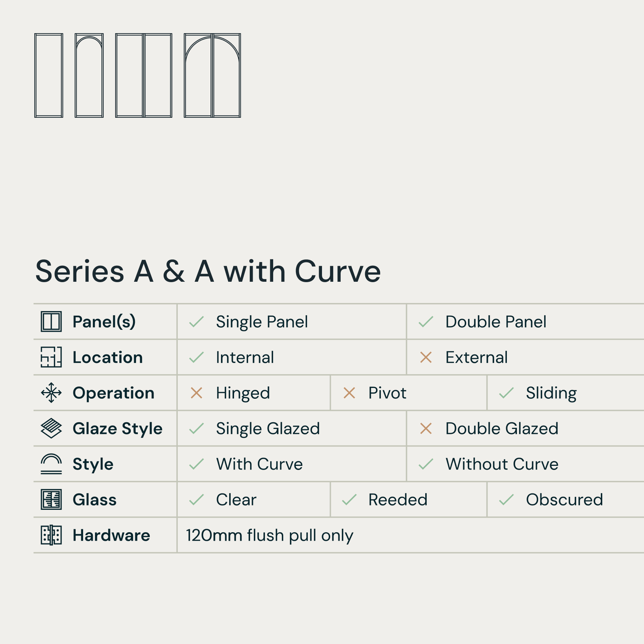Click the Double Glazed option text
Image resolution: width=644 pixels, height=644 pixels.
502,429
